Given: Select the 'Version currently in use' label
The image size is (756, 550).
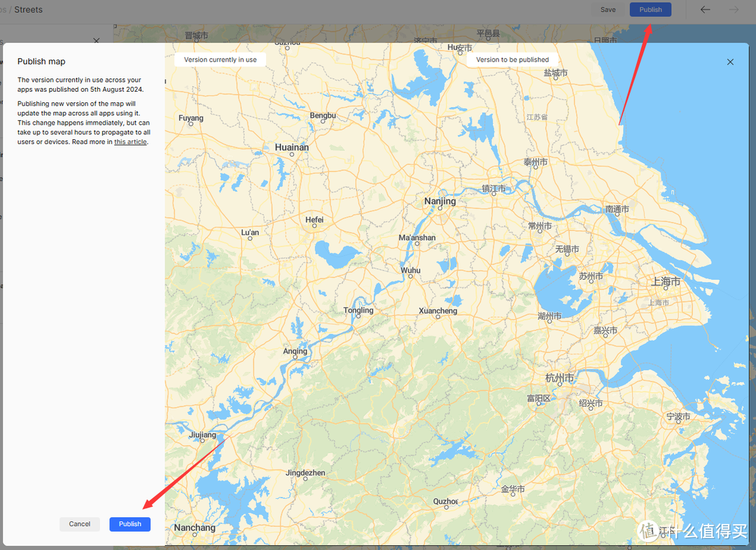Looking at the screenshot, I should coord(220,60).
